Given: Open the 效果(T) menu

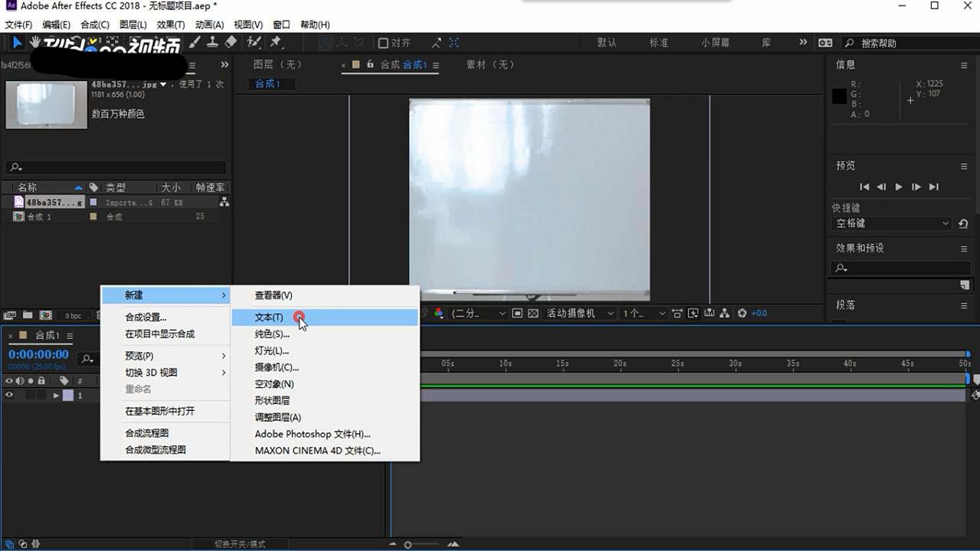Looking at the screenshot, I should coord(170,24).
